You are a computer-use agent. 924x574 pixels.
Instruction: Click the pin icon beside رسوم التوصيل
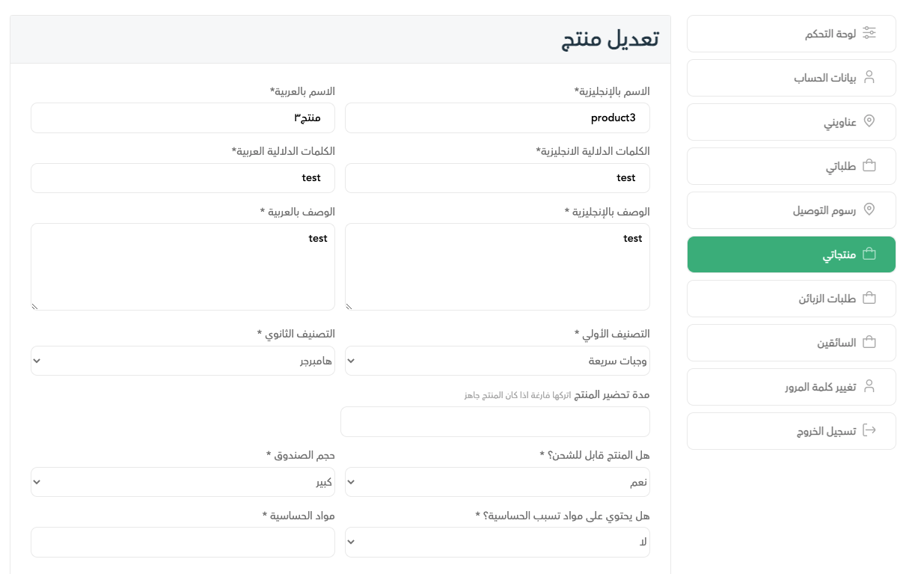click(869, 210)
